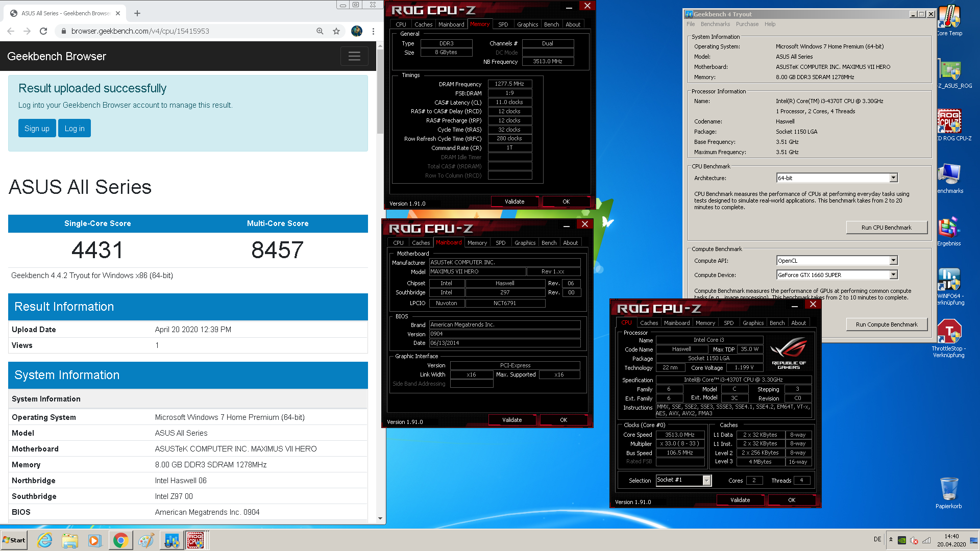980x551 pixels.
Task: Open the benchmarks desktop icon
Action: coord(950,179)
